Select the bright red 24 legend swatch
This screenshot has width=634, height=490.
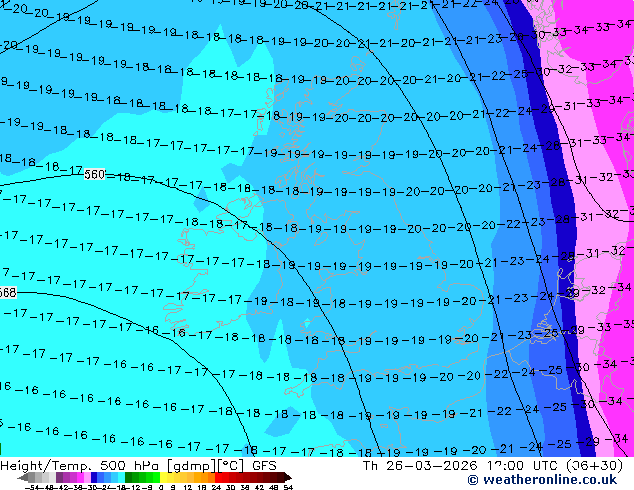[218, 477]
